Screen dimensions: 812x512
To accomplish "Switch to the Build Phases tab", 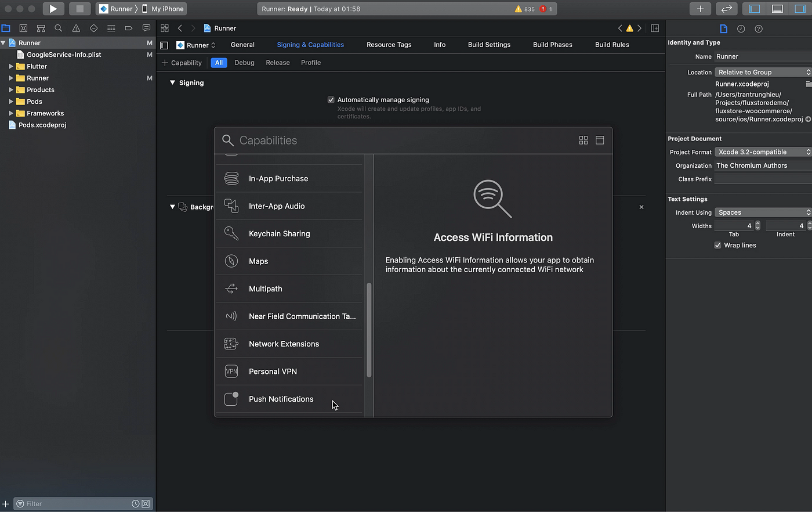I will click(553, 45).
